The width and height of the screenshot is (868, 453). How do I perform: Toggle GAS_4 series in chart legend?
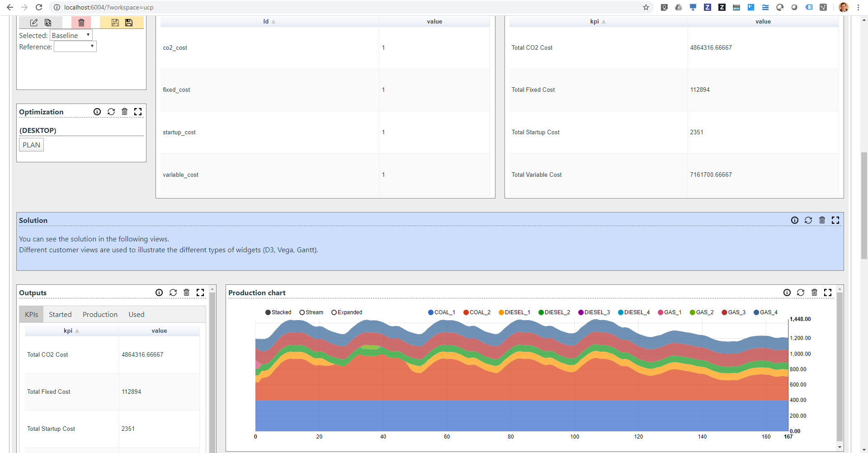point(766,312)
